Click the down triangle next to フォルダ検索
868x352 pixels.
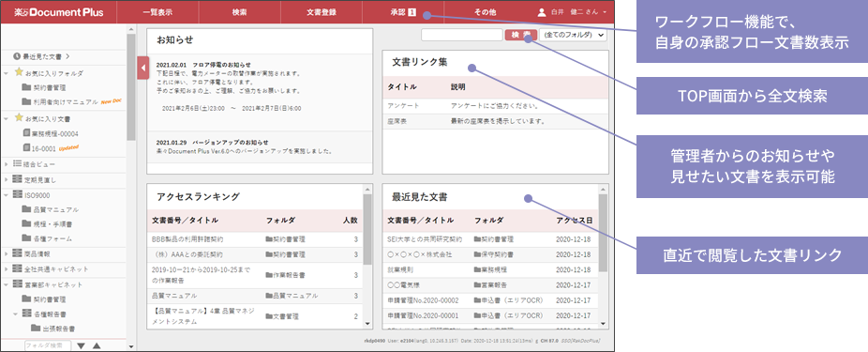coord(82,346)
